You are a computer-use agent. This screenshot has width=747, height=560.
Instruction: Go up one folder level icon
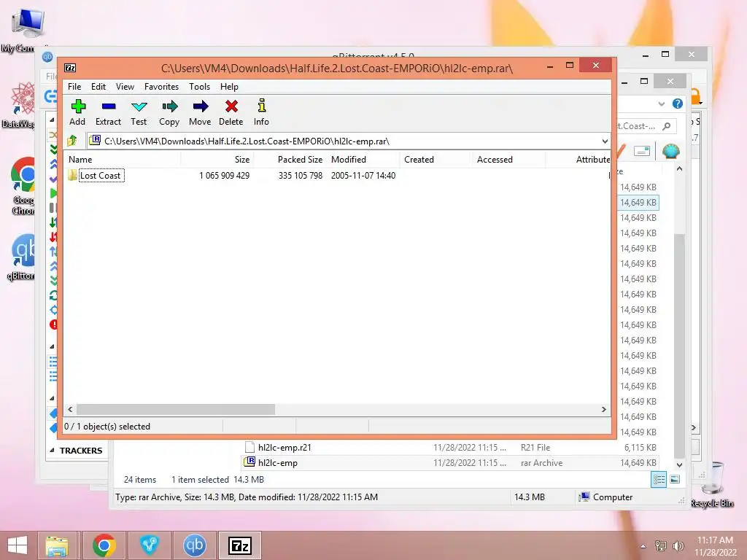click(x=72, y=141)
